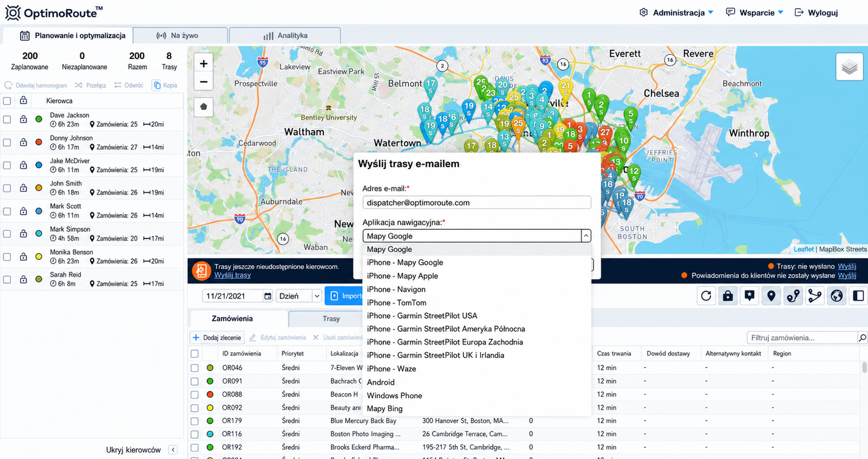Image resolution: width=868 pixels, height=459 pixels.
Task: Click the lock icon for Sarah Reid
Action: point(23,279)
